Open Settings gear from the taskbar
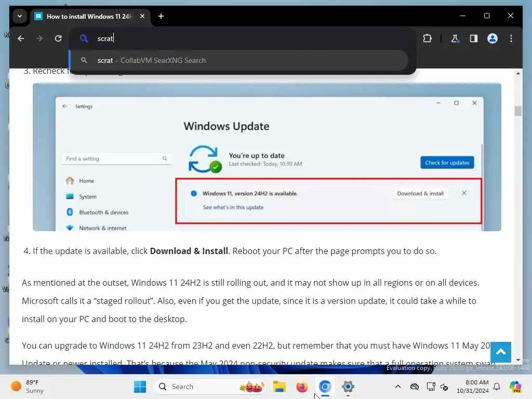This screenshot has width=532, height=399. (348, 387)
